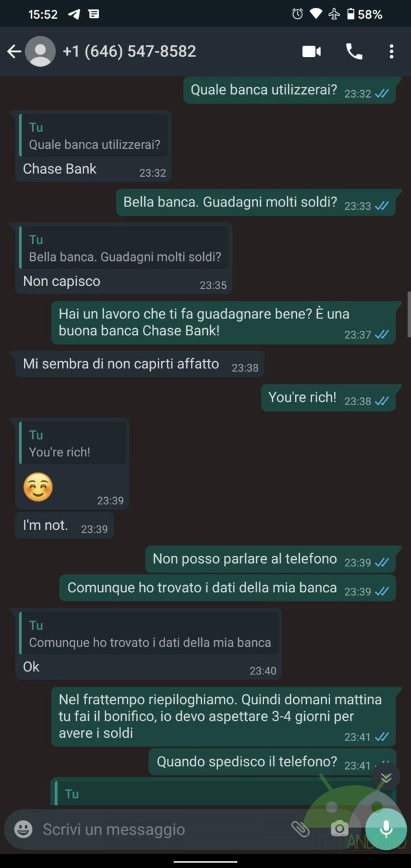Screen dimensions: 411x868
Task: Attach a file with the paperclip icon
Action: click(x=300, y=829)
